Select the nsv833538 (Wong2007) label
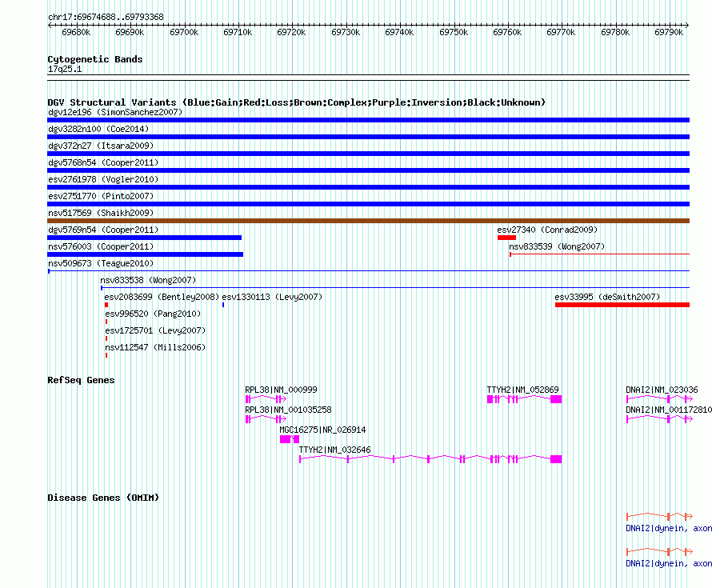The image size is (712, 588). click(148, 280)
